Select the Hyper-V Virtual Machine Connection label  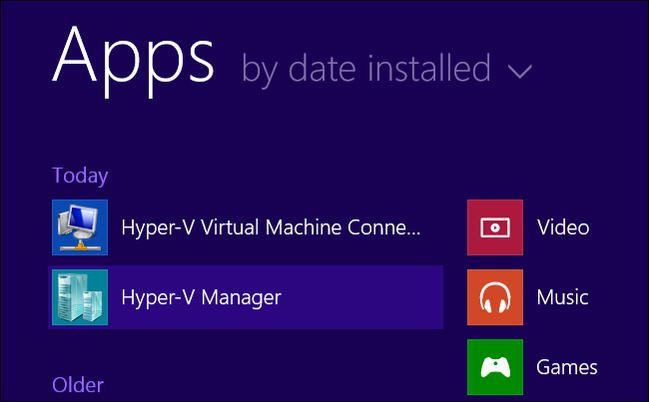pos(270,227)
